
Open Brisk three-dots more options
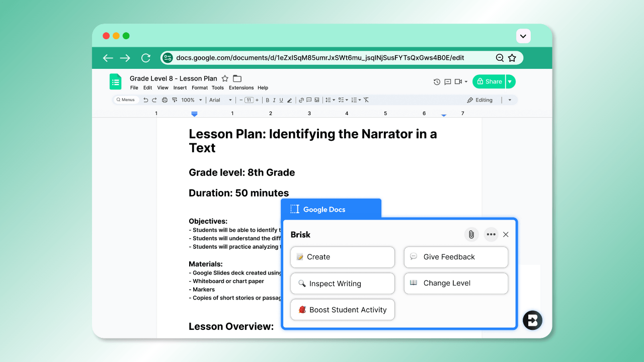click(x=491, y=234)
